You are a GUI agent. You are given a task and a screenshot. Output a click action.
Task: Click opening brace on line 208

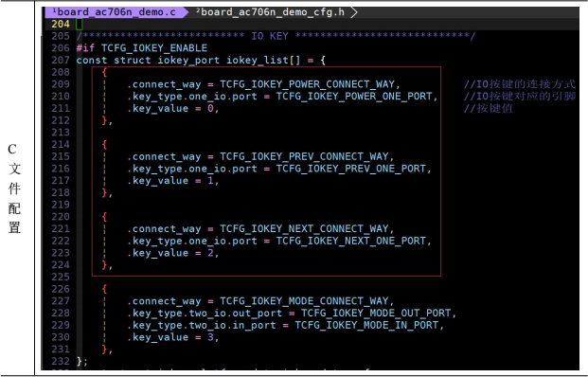(104, 72)
